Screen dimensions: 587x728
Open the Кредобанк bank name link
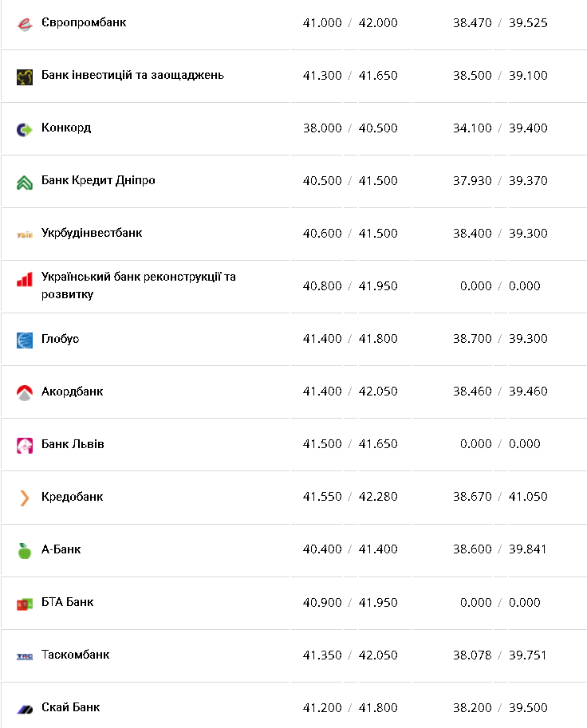[72, 497]
